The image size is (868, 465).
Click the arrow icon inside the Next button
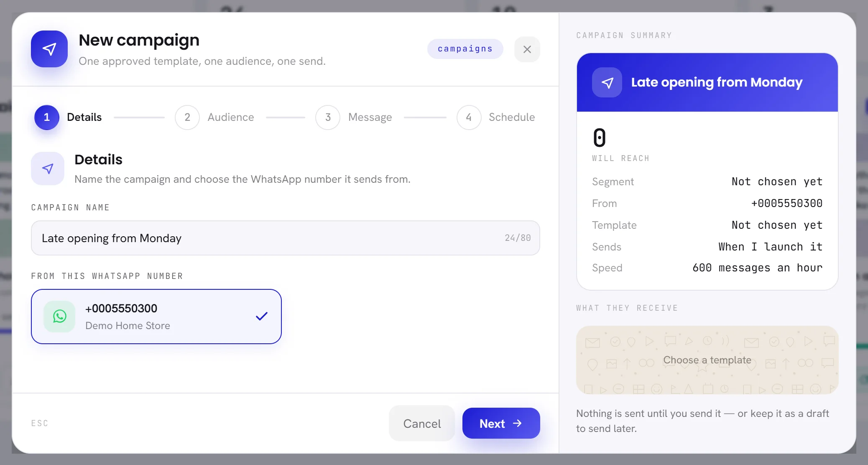[517, 423]
